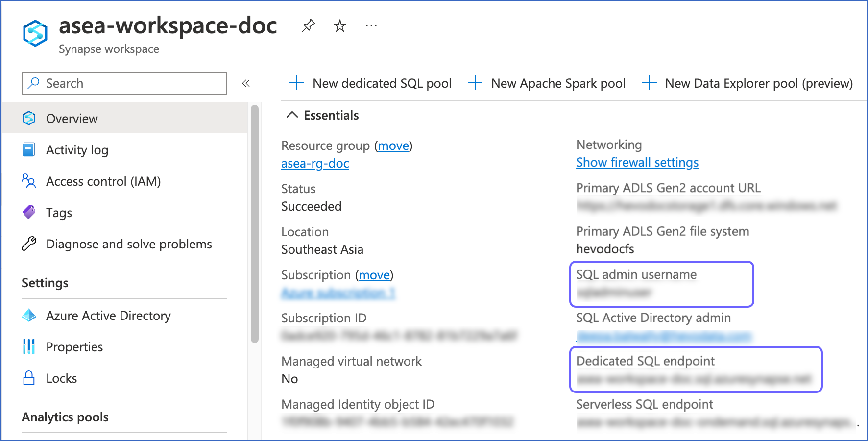
Task: Open the SQL Active Directory admin link
Action: pos(664,336)
